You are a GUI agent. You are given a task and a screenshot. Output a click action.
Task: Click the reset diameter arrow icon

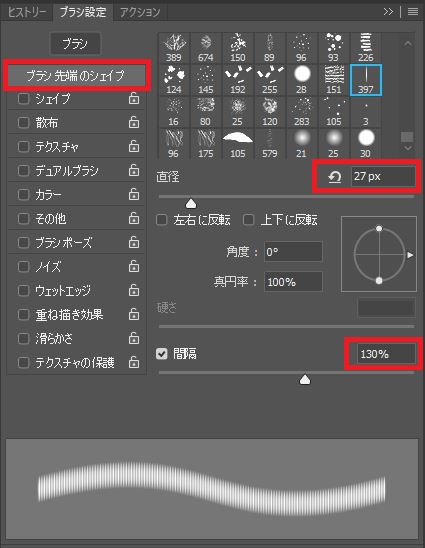tap(334, 177)
